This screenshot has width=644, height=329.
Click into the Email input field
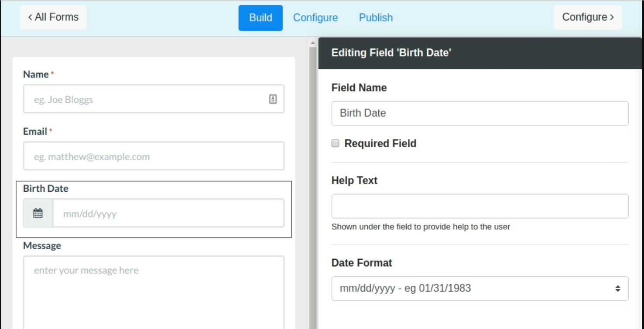coord(154,156)
